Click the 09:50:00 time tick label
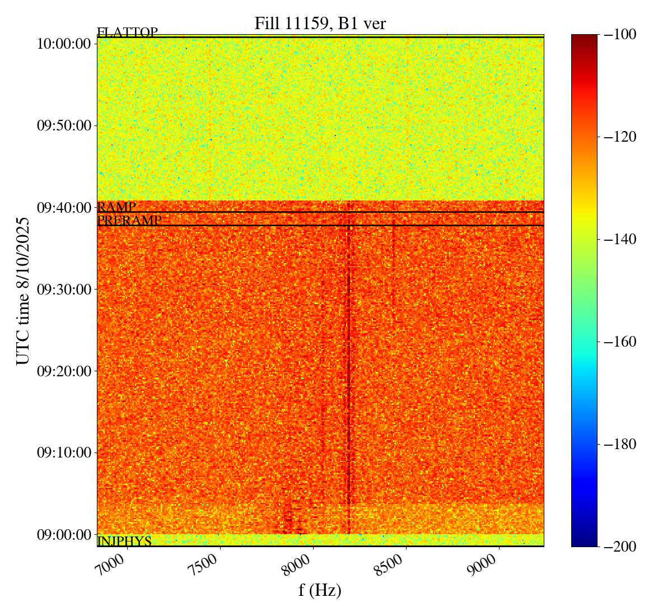672x616 pixels. tap(64, 125)
